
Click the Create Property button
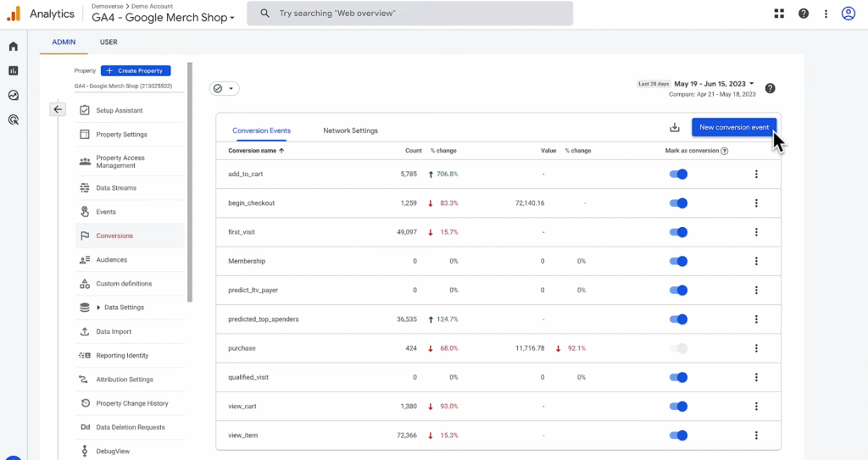click(136, 71)
